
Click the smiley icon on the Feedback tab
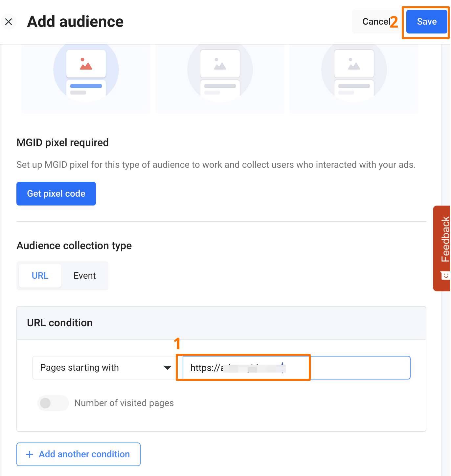445,275
